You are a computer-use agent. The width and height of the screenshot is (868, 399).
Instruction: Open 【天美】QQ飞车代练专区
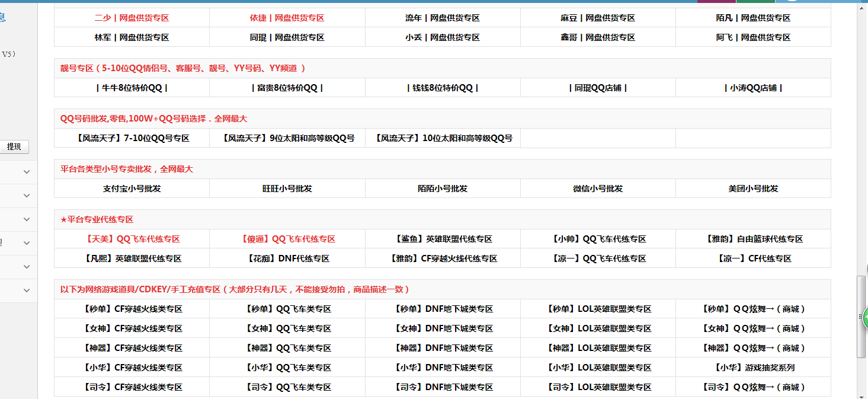click(x=132, y=239)
